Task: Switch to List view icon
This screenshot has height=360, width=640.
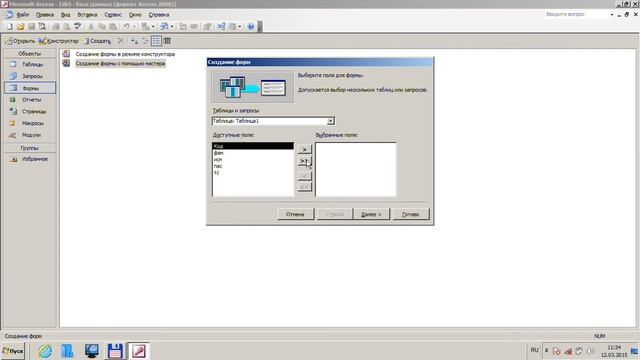Action: click(156, 41)
